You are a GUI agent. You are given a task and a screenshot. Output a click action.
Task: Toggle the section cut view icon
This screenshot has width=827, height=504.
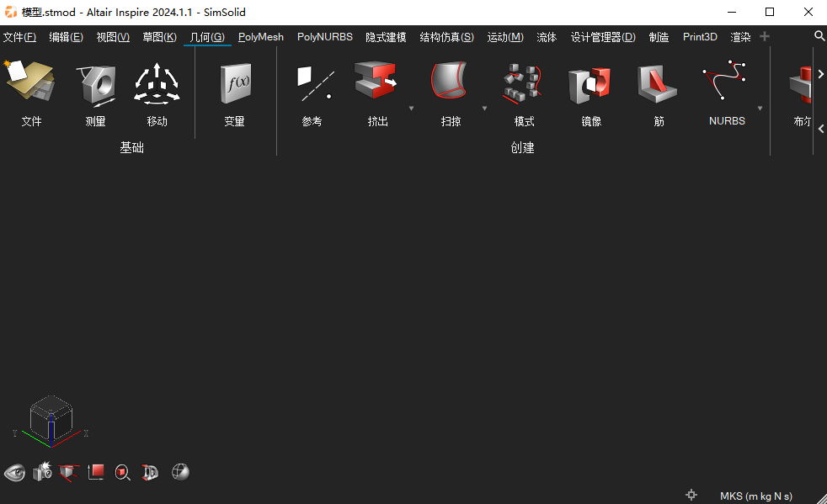69,472
